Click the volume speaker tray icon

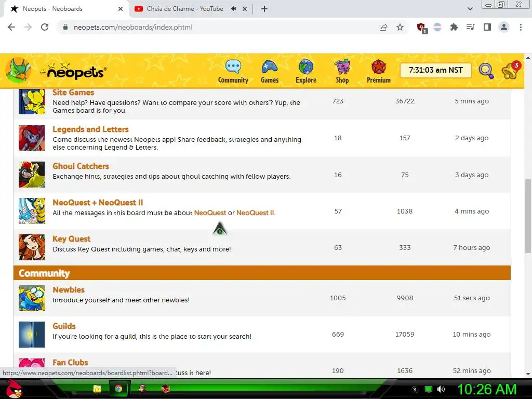click(441, 389)
